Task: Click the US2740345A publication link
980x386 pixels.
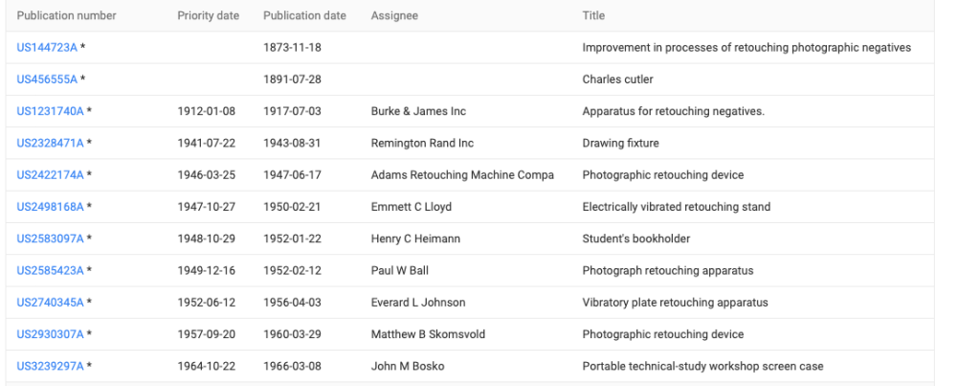Action: [x=50, y=303]
